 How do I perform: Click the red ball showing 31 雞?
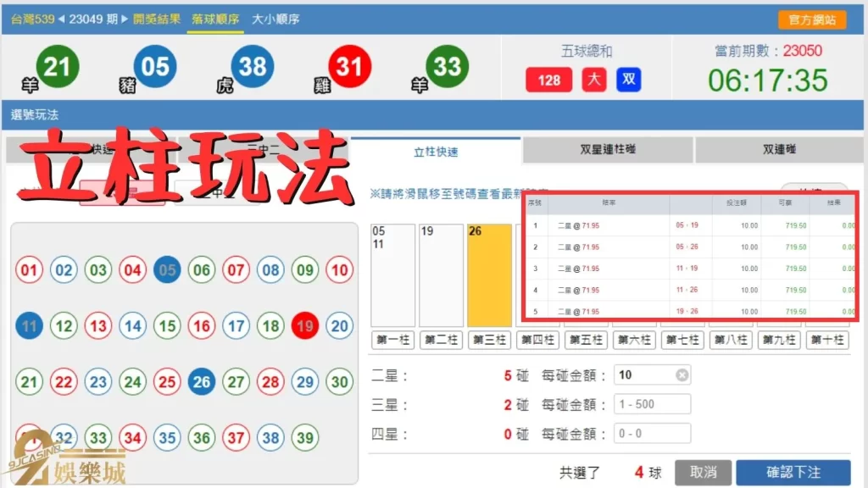(x=348, y=67)
